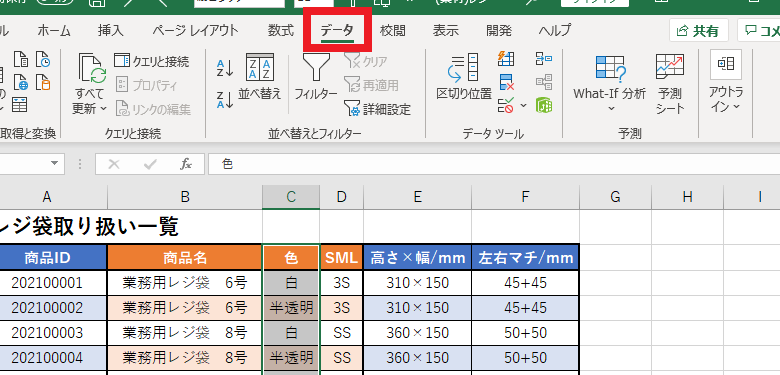Open the green Manage Data Model icon
Screen dimensions: 780x375
[x=544, y=105]
